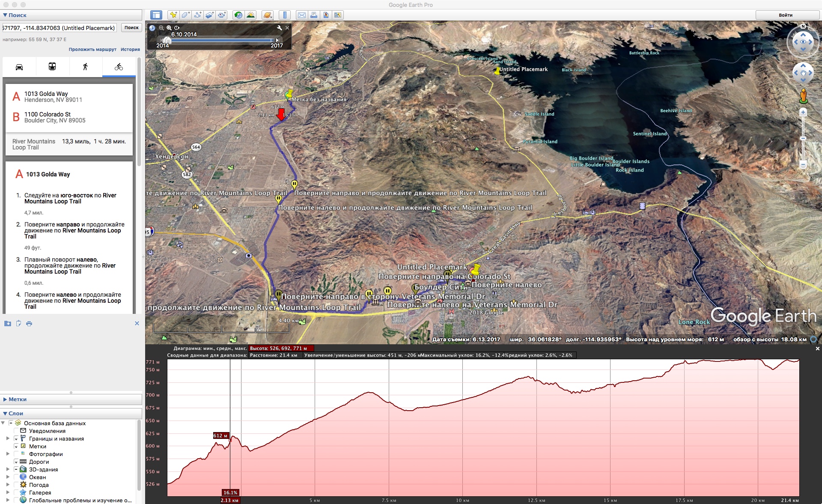Open the planet switcher (Saturn) icon
This screenshot has width=822, height=504.
pyautogui.click(x=268, y=15)
